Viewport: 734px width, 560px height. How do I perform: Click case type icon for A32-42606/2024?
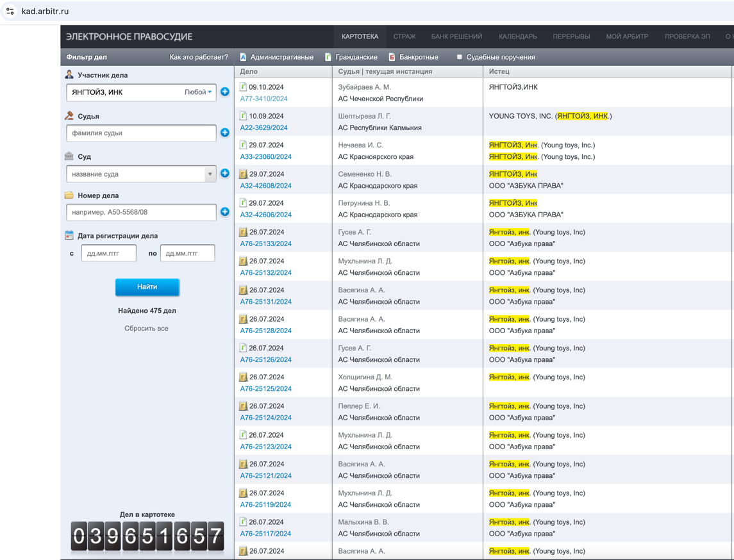click(x=243, y=202)
